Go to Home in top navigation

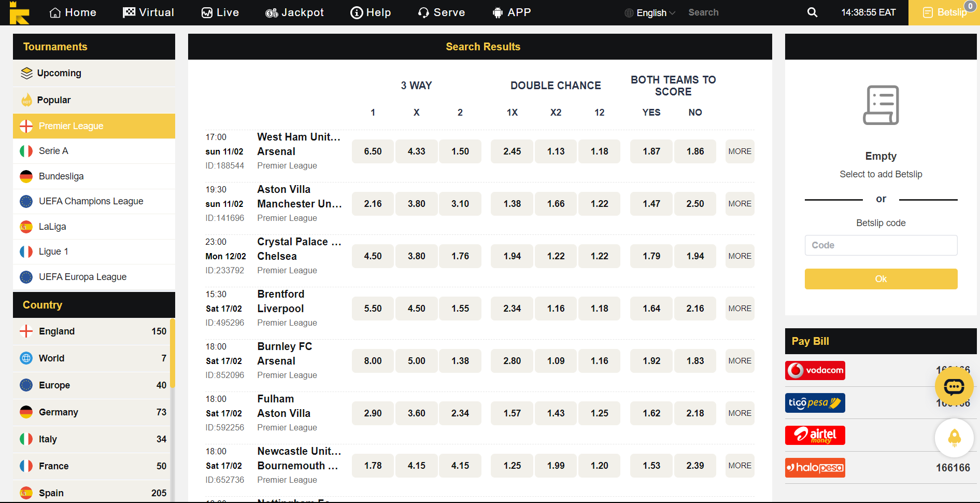[x=73, y=12]
